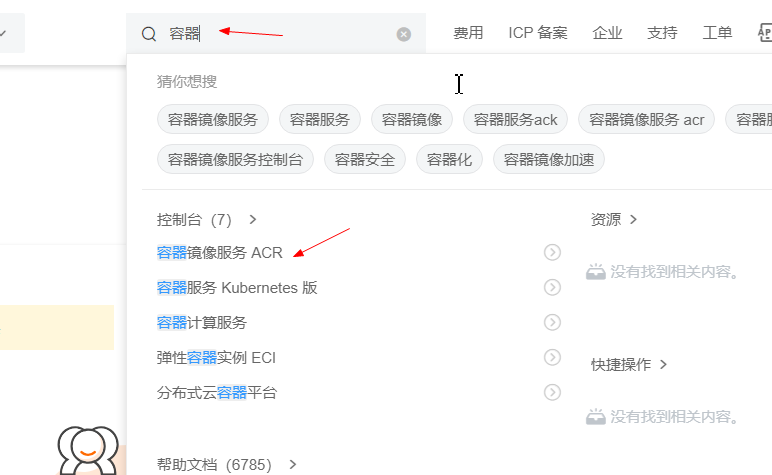Click circular arrow next to 容器计算服务
Image resolution: width=772 pixels, height=475 pixels.
tap(552, 322)
